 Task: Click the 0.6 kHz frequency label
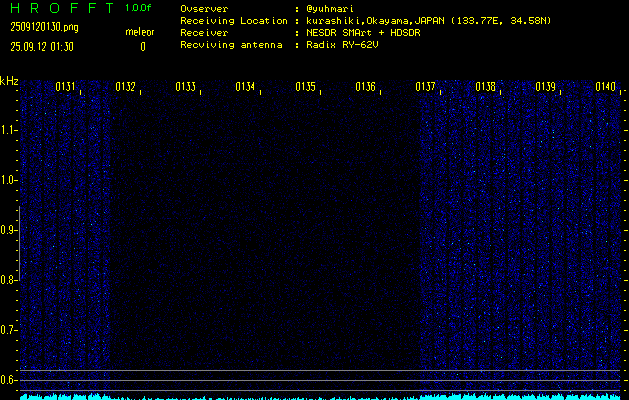(x=8, y=380)
